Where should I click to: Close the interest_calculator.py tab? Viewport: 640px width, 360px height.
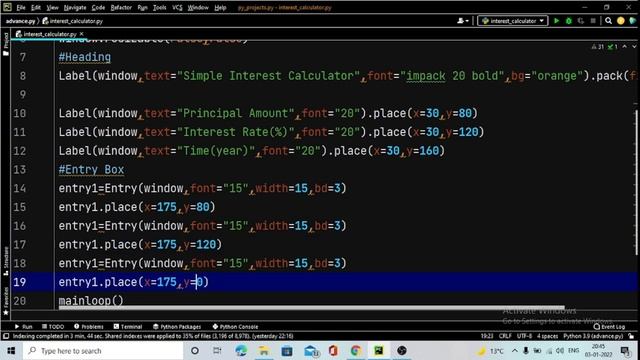[x=82, y=34]
